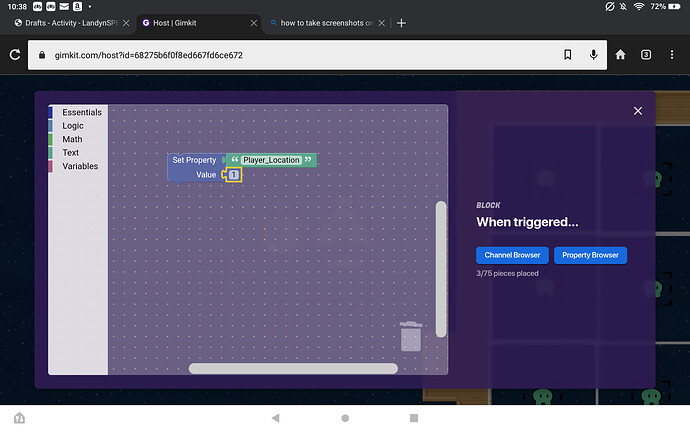Viewport: 690px width, 431px height.
Task: Go to browser home page
Action: [621, 55]
